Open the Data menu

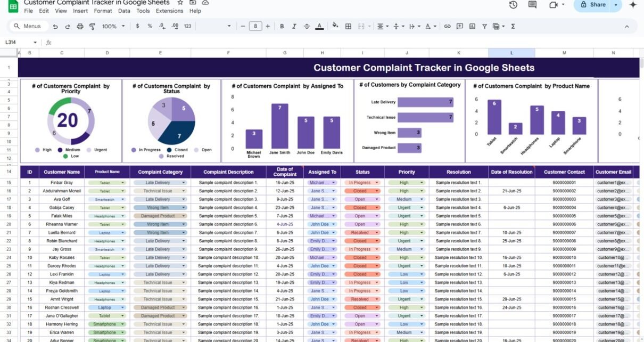(124, 11)
